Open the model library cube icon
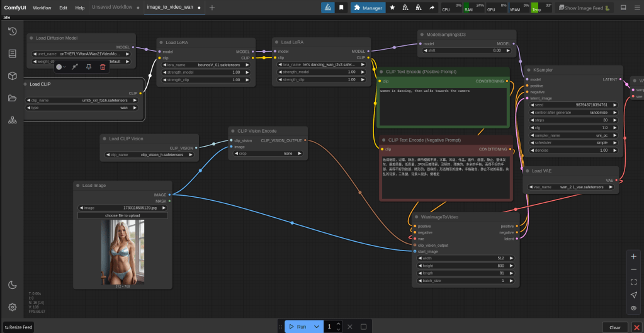Viewport: 644px width, 333px height. click(12, 76)
